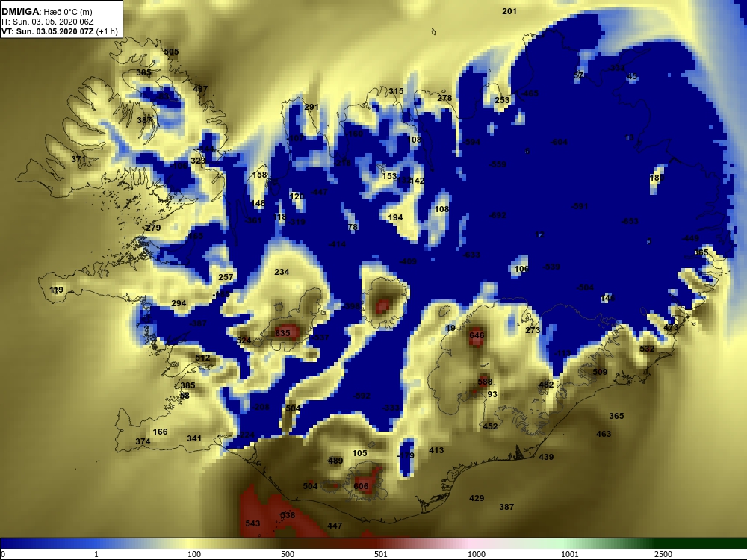This screenshot has height=560, width=747.
Task: Click the 291 map value
Action: [311, 107]
